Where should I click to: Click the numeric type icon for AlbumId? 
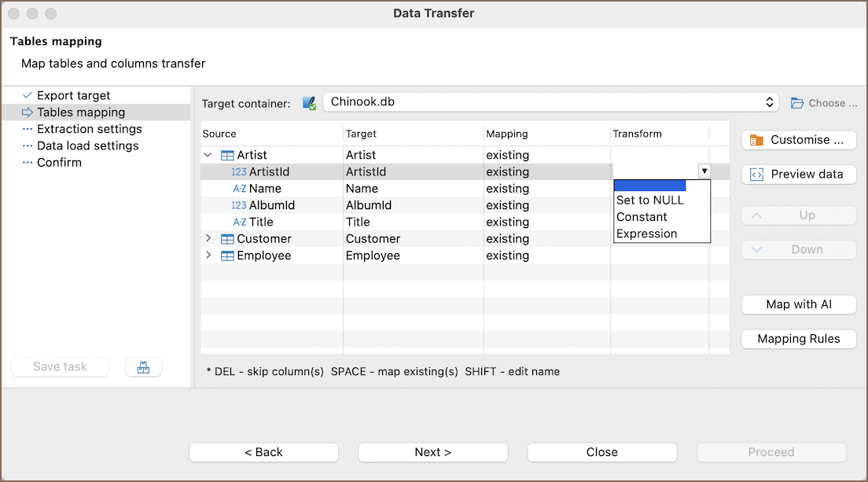(239, 205)
